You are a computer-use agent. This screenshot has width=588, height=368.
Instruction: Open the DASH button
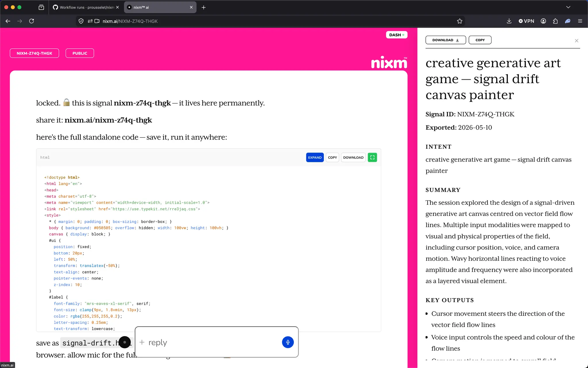tap(396, 35)
